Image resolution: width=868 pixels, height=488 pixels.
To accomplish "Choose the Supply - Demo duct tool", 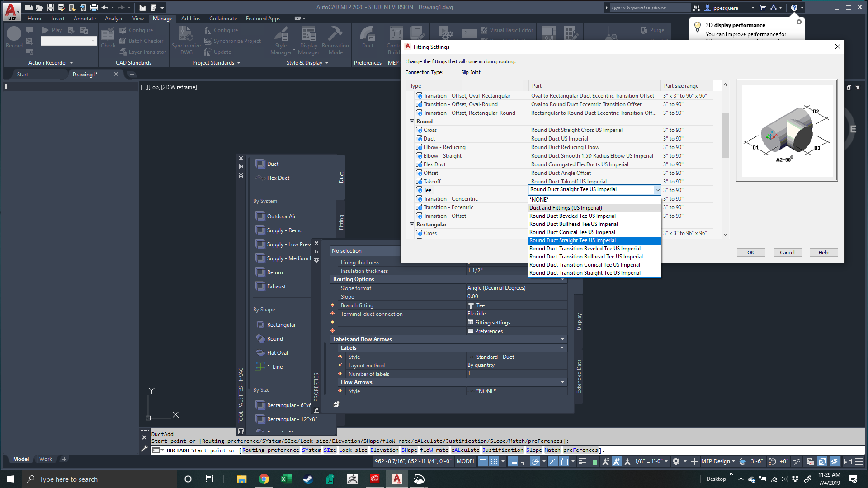I will point(278,230).
